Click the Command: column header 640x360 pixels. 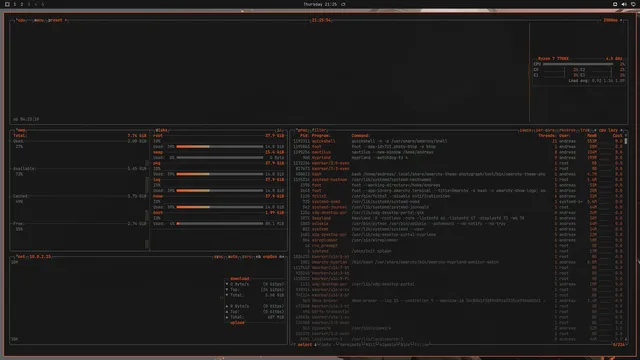[x=361, y=136]
